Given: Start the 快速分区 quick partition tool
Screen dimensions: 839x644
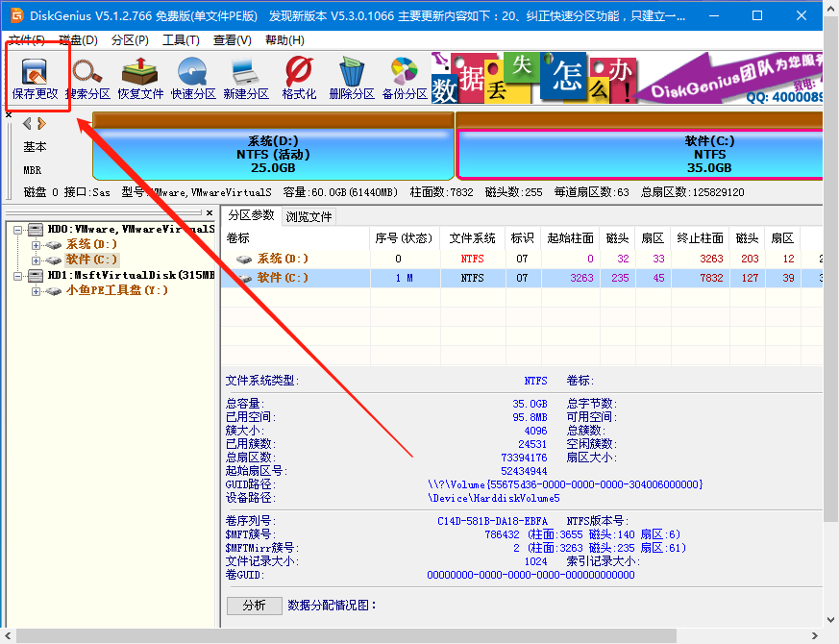Looking at the screenshot, I should tap(193, 78).
